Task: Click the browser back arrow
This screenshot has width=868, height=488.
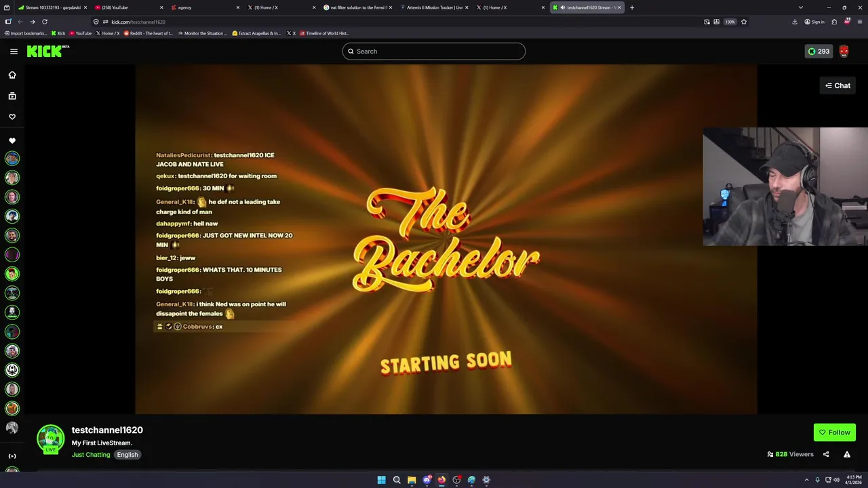Action: [20, 22]
